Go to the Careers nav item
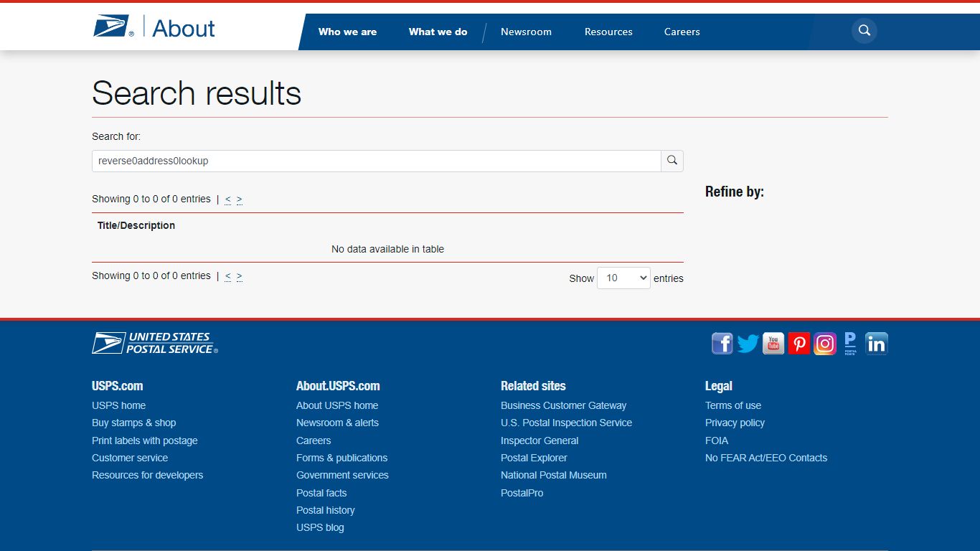This screenshot has width=980, height=551. [x=682, y=32]
